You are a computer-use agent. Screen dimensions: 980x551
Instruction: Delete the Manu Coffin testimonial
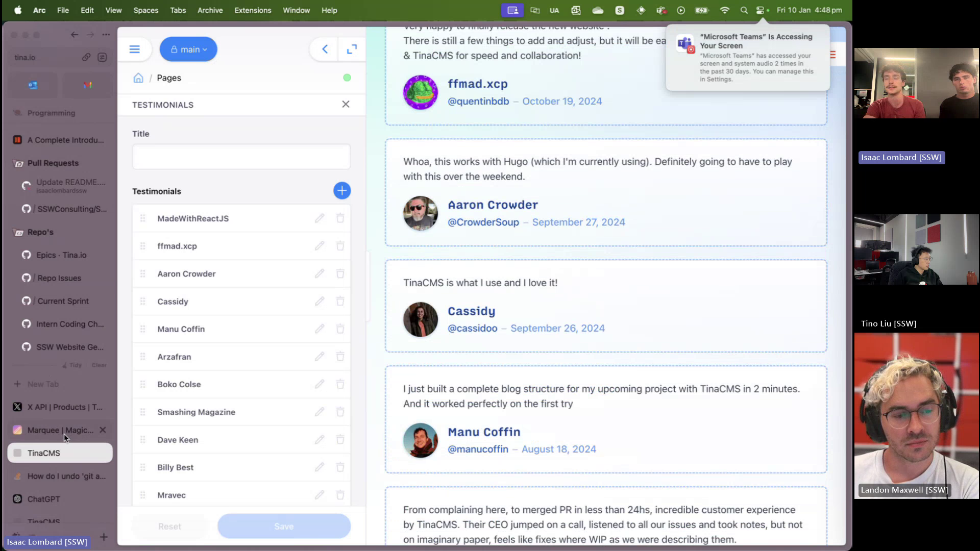(x=340, y=329)
